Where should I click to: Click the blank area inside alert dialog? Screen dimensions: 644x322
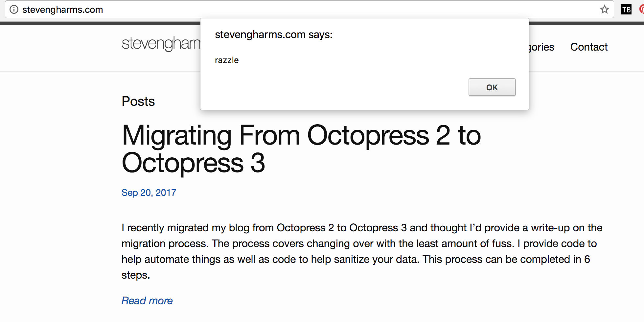pos(329,89)
